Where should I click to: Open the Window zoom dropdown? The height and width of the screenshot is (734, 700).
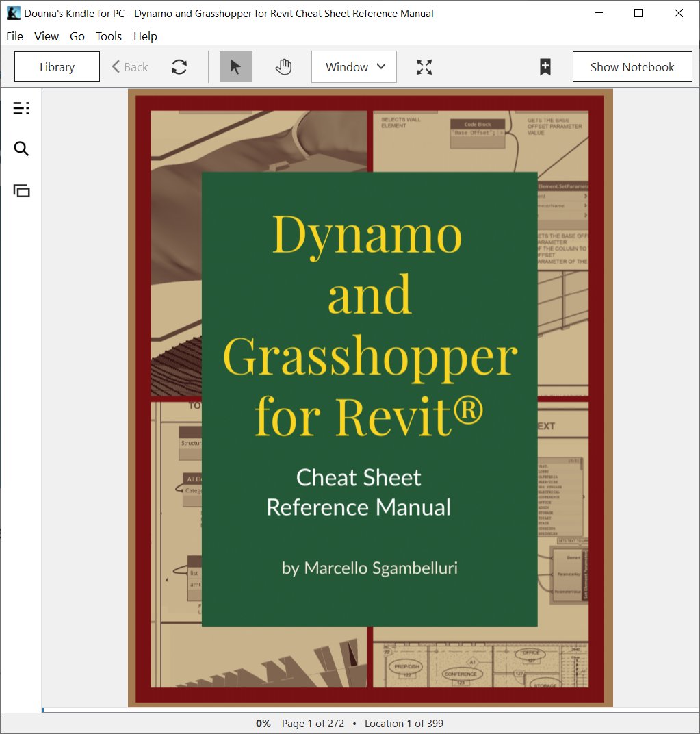point(354,67)
